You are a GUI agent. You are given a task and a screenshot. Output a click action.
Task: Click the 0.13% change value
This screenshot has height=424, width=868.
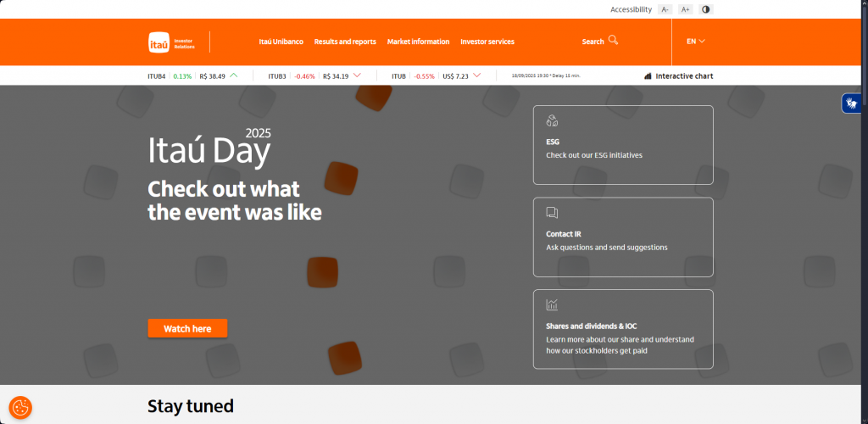182,76
